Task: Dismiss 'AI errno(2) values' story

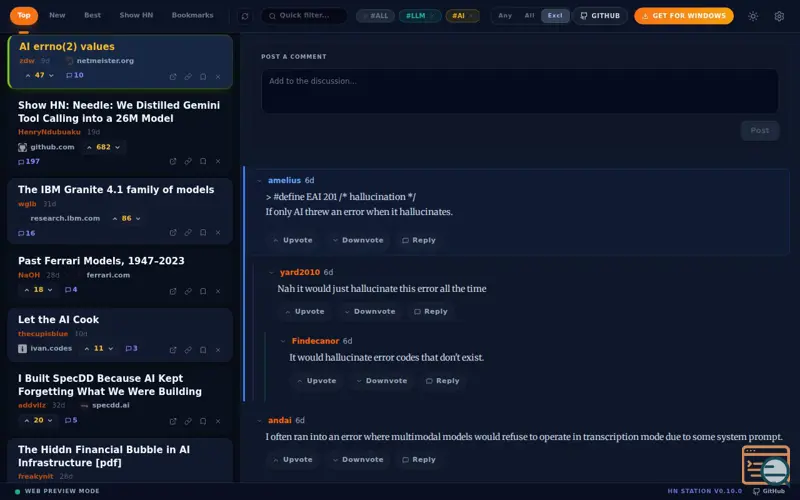Action: coord(218,77)
